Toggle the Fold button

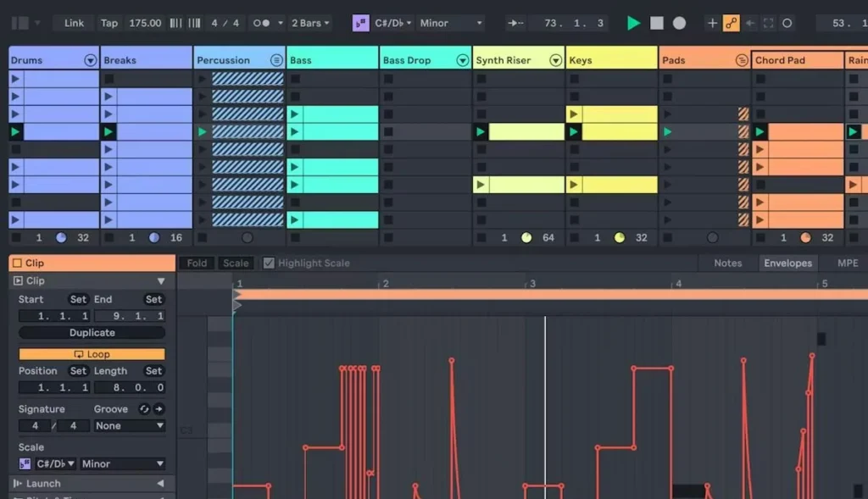click(x=197, y=263)
